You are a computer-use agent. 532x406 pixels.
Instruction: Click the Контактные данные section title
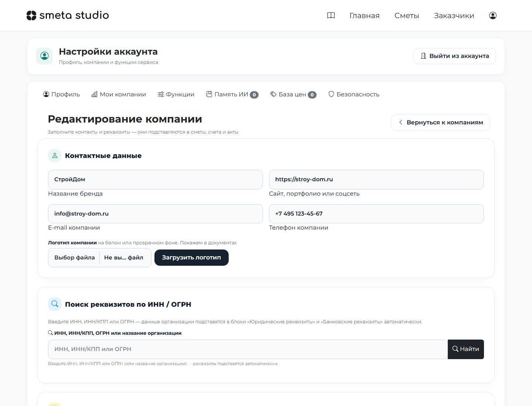(103, 156)
